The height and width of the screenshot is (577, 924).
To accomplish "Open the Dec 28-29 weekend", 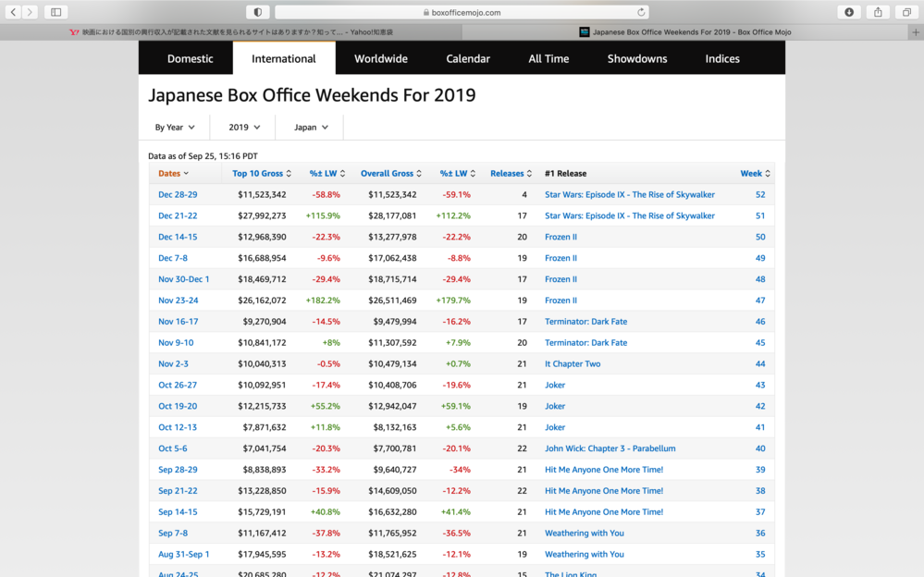I will tap(178, 194).
